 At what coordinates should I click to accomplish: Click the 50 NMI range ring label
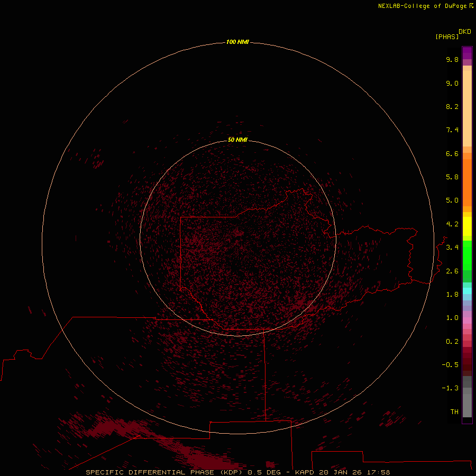pos(237,140)
